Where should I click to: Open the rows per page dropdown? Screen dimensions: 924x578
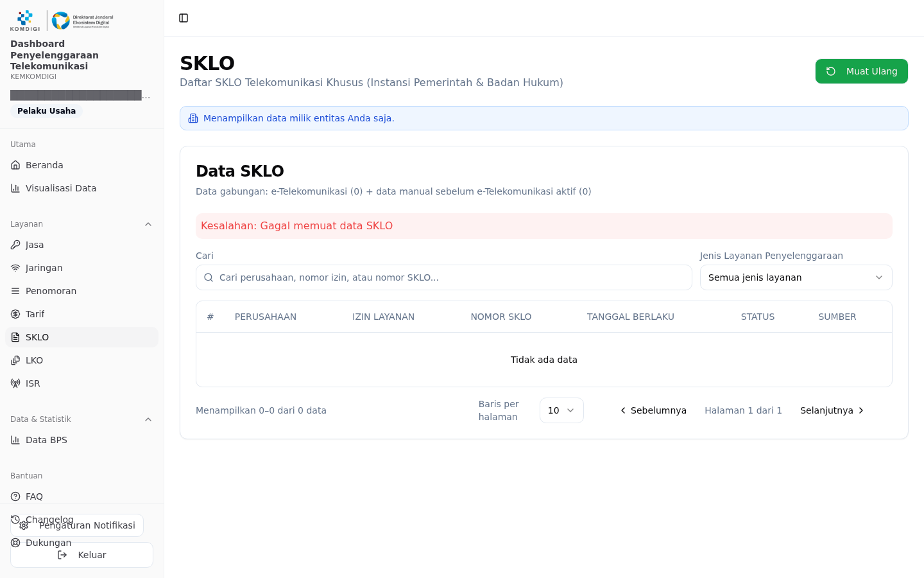click(561, 410)
